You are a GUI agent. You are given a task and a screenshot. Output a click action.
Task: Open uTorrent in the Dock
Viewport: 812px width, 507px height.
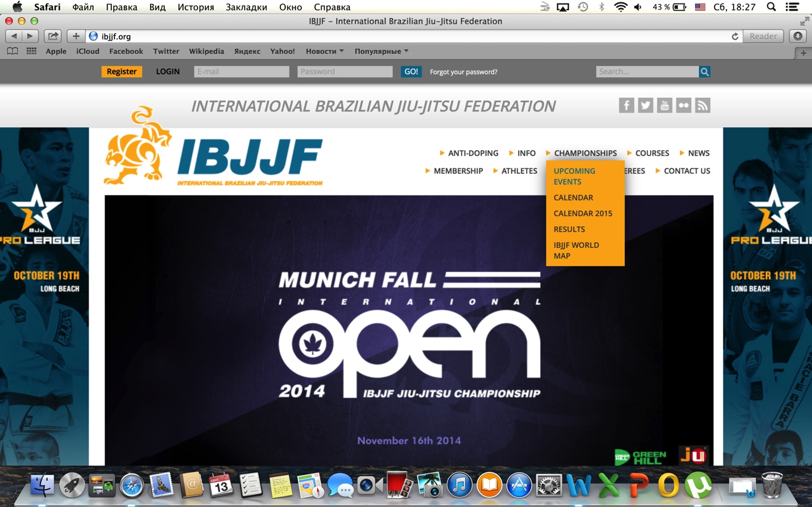(x=698, y=486)
